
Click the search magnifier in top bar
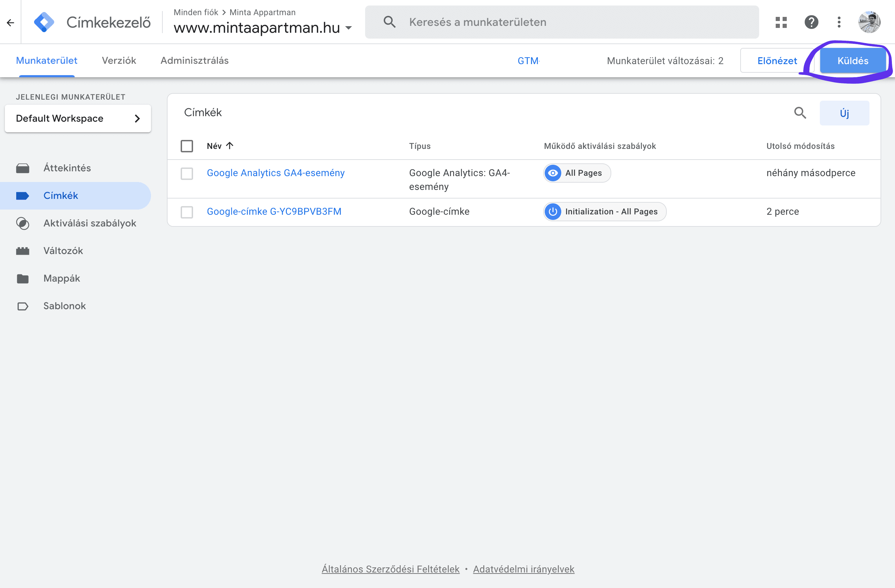(x=390, y=22)
